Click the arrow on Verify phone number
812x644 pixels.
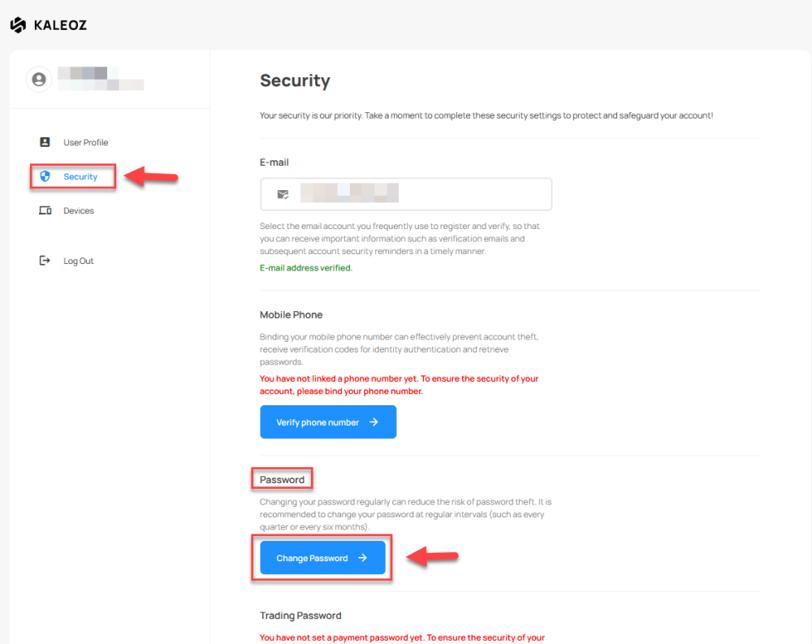tap(374, 422)
